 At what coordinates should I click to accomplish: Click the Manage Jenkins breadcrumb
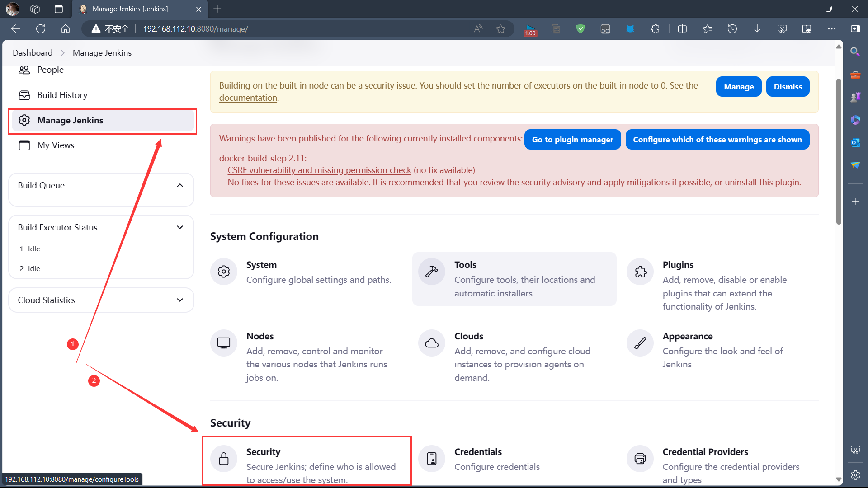pos(102,53)
